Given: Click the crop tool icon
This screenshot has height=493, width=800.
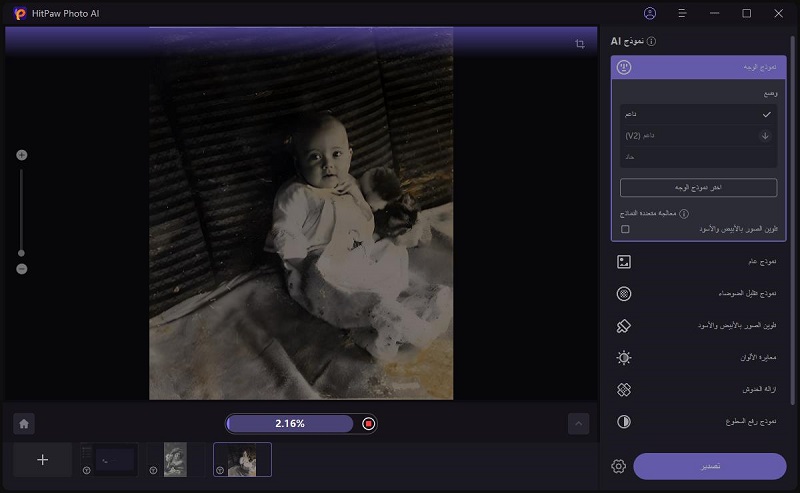Looking at the screenshot, I should tap(580, 44).
